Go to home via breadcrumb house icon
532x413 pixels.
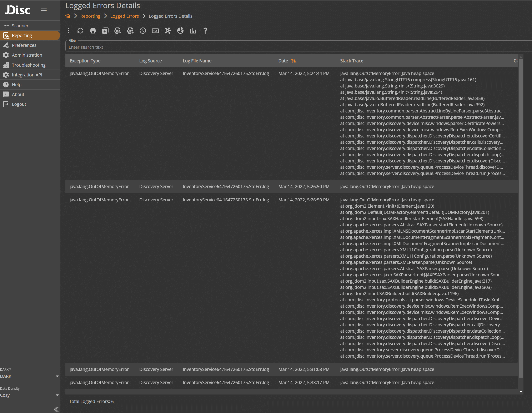[x=68, y=16]
